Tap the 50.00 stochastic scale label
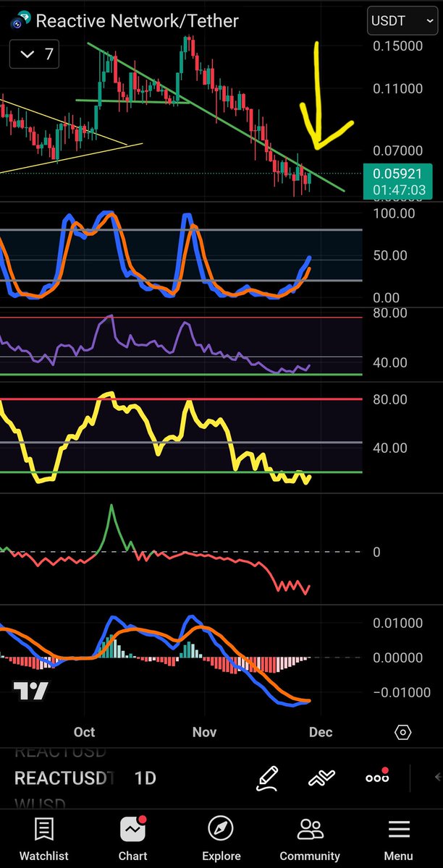The height and width of the screenshot is (868, 443). (x=390, y=255)
